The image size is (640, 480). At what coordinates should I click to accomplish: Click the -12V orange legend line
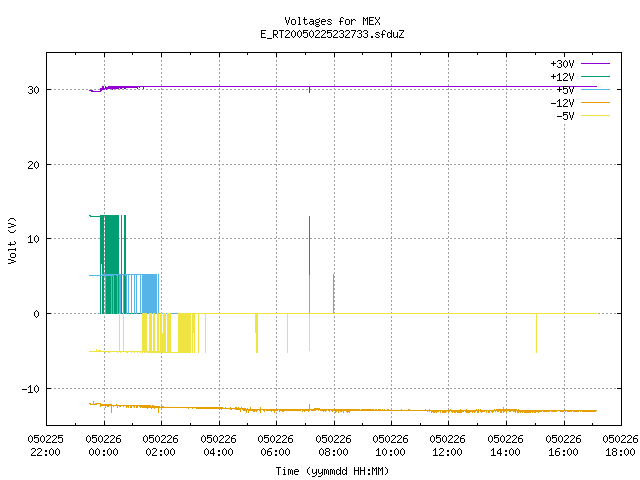(595, 102)
